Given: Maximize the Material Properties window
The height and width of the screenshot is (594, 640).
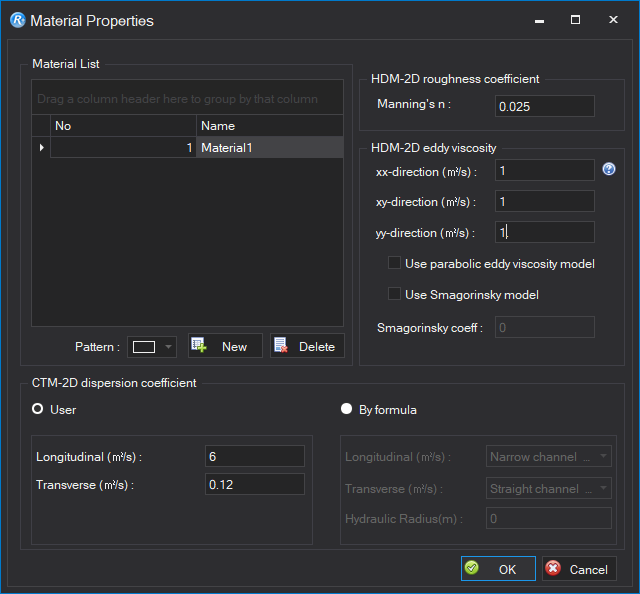Looking at the screenshot, I should [x=575, y=20].
